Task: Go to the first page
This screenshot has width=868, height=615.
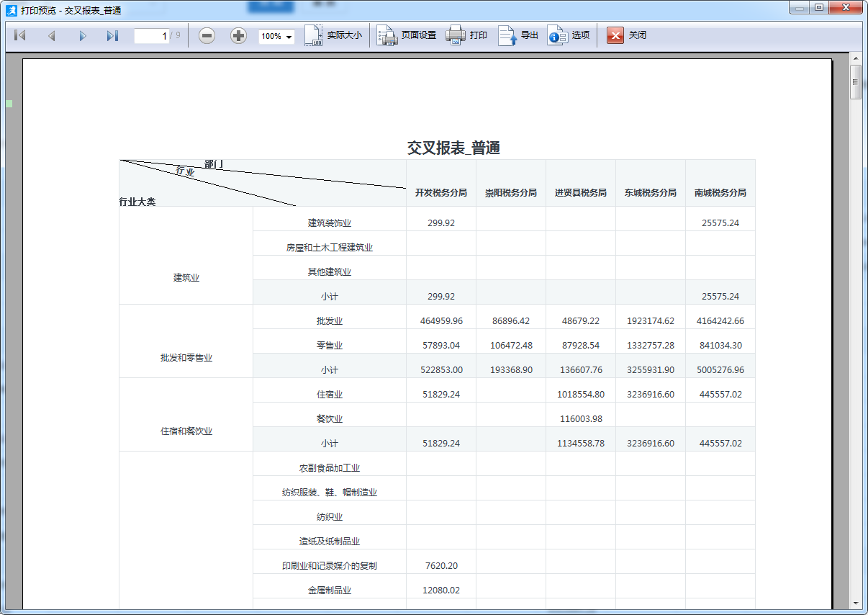Action: coord(20,35)
